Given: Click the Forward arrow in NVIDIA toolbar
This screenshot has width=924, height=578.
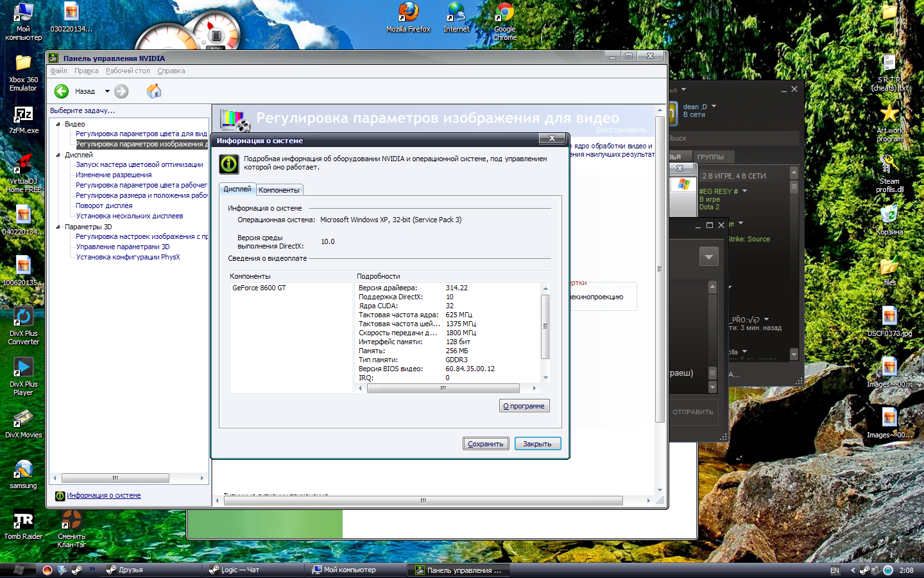Looking at the screenshot, I should 121,91.
